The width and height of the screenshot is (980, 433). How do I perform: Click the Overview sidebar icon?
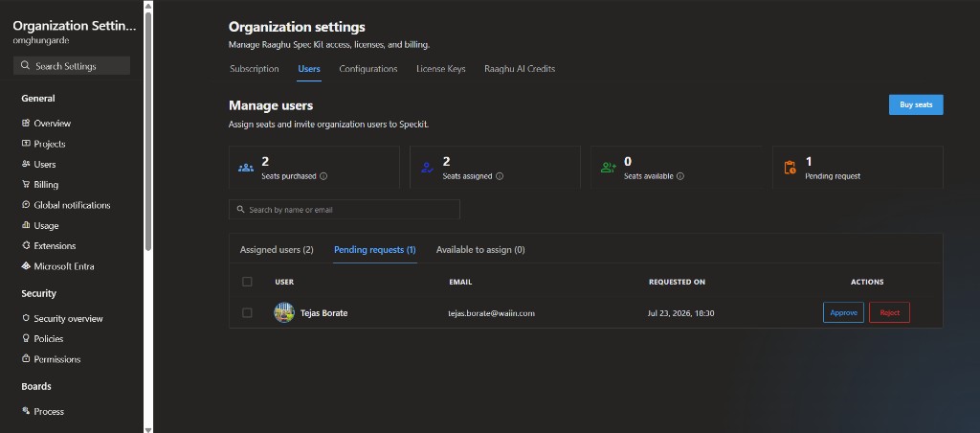pyautogui.click(x=26, y=124)
